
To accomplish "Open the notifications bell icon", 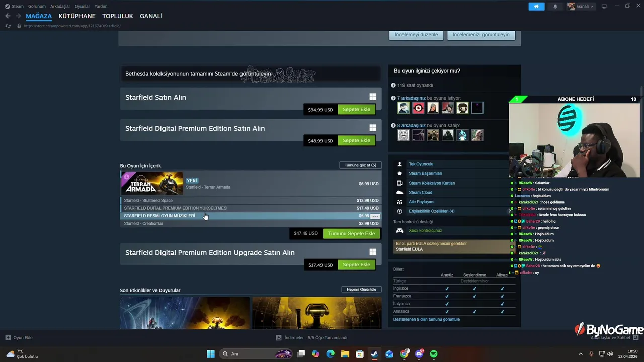I will pos(555,6).
